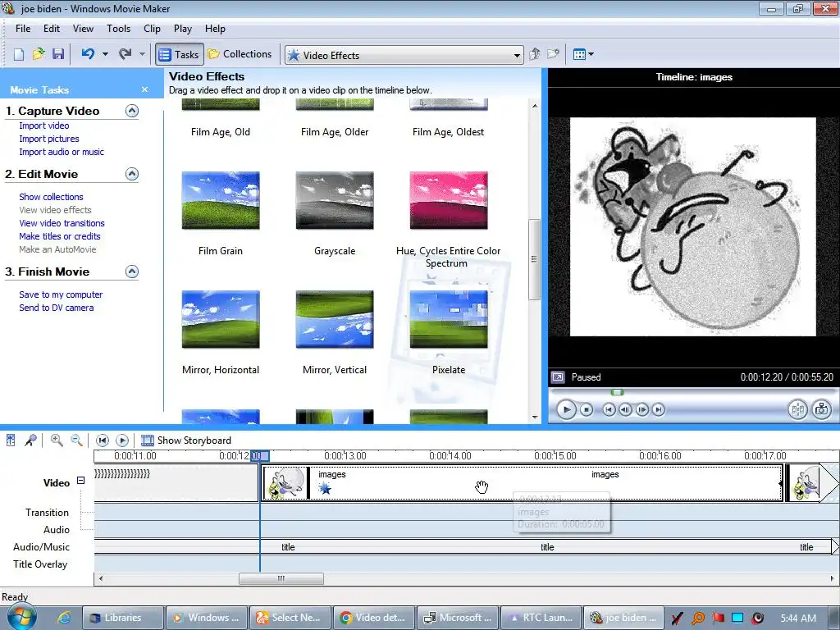Select the Grayscale effect thumbnail

point(335,200)
